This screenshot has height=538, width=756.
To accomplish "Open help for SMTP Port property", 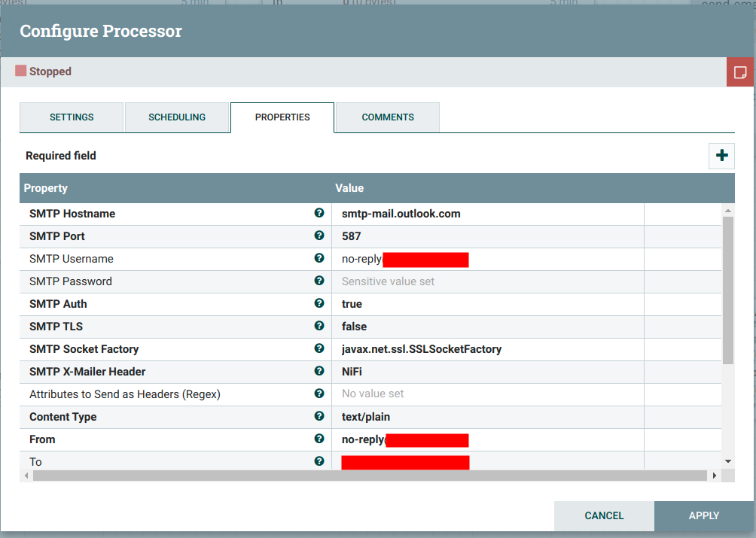I will pyautogui.click(x=319, y=236).
